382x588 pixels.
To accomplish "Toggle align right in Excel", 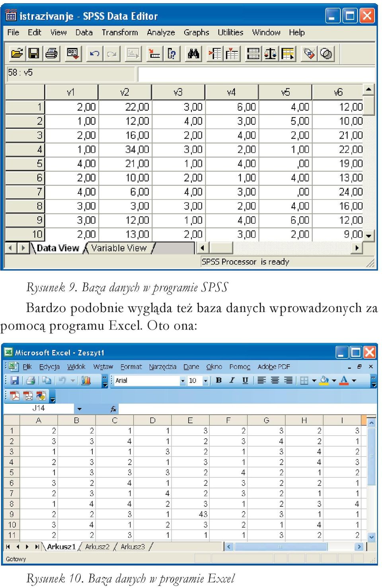I will [288, 381].
